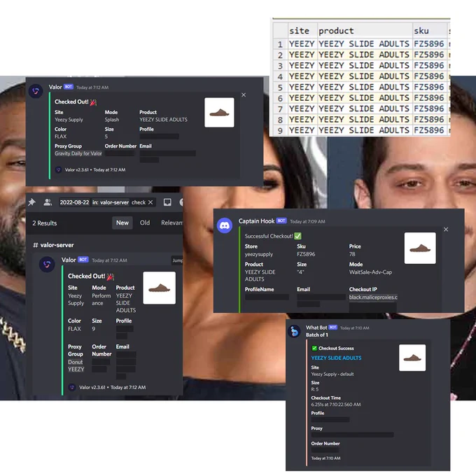This screenshot has width=476, height=476.
Task: Click the BOT badge next to What Bot
Action: 333,328
